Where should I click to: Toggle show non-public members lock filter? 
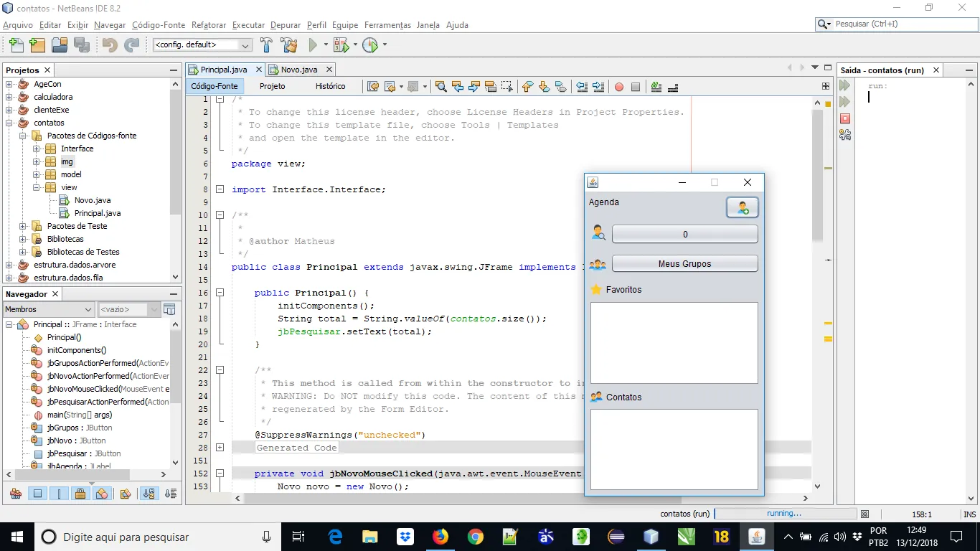pyautogui.click(x=80, y=494)
